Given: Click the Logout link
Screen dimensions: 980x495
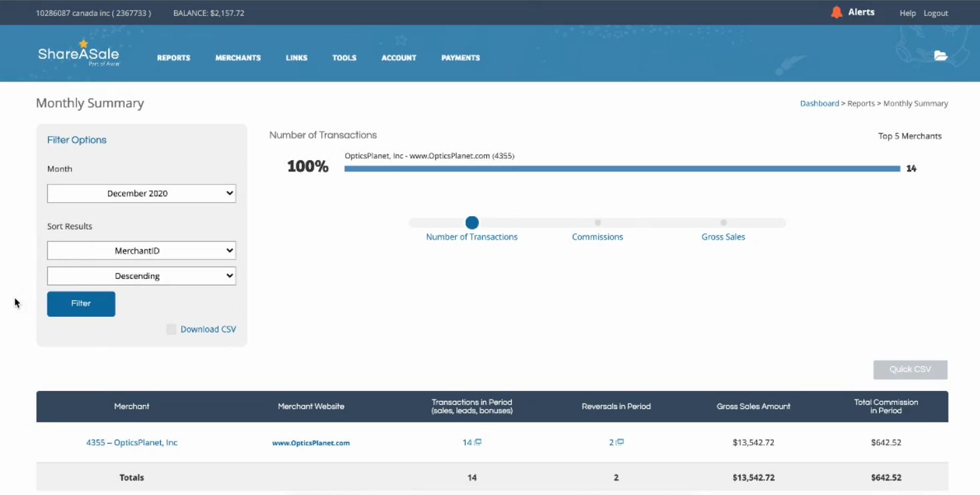Looking at the screenshot, I should 936,13.
